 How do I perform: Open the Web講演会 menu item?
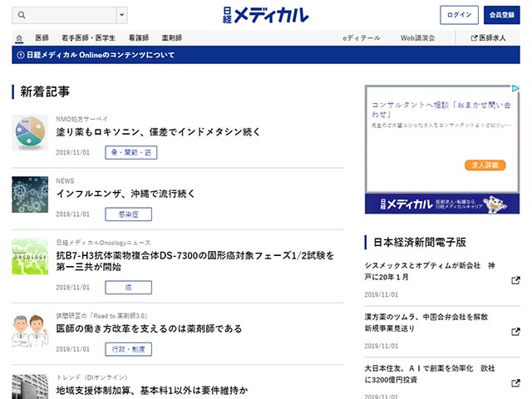[x=417, y=38]
